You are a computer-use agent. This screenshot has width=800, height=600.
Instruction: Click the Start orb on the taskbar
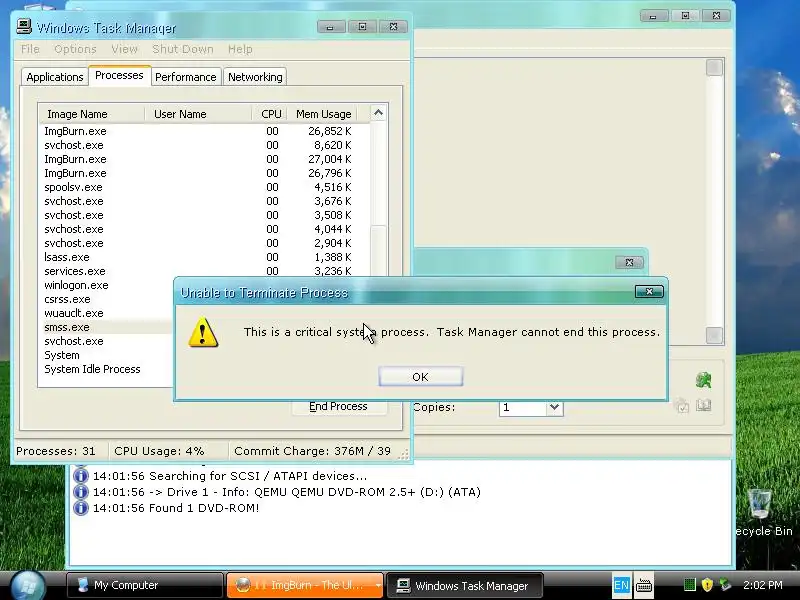click(x=28, y=585)
